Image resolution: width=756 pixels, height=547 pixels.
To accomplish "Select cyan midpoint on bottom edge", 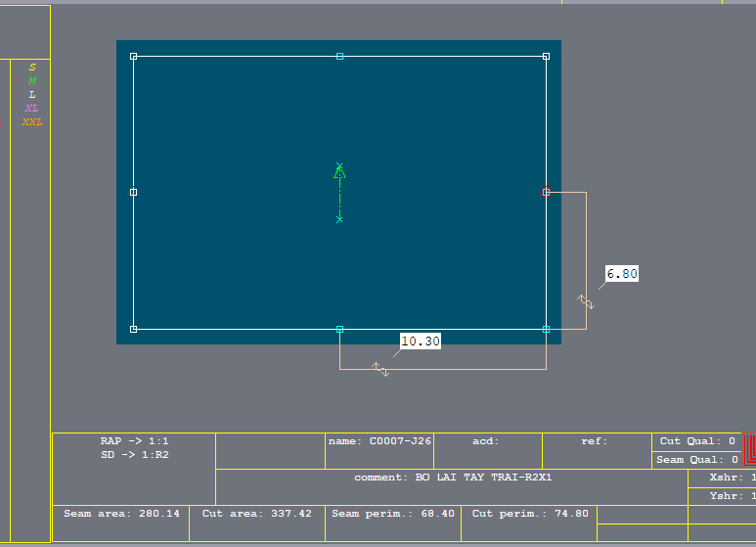I will [340, 330].
